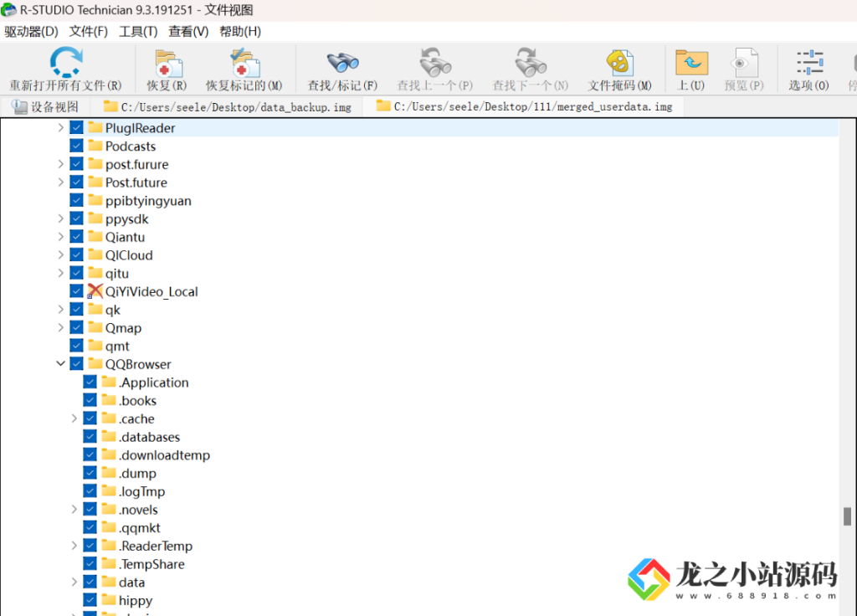Open the File (文件) menu

(89, 32)
